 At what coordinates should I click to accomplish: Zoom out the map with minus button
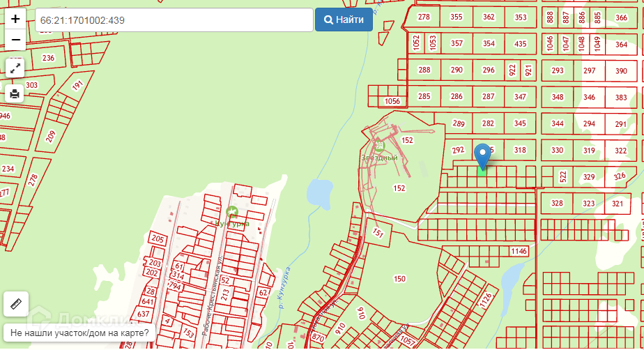(15, 40)
